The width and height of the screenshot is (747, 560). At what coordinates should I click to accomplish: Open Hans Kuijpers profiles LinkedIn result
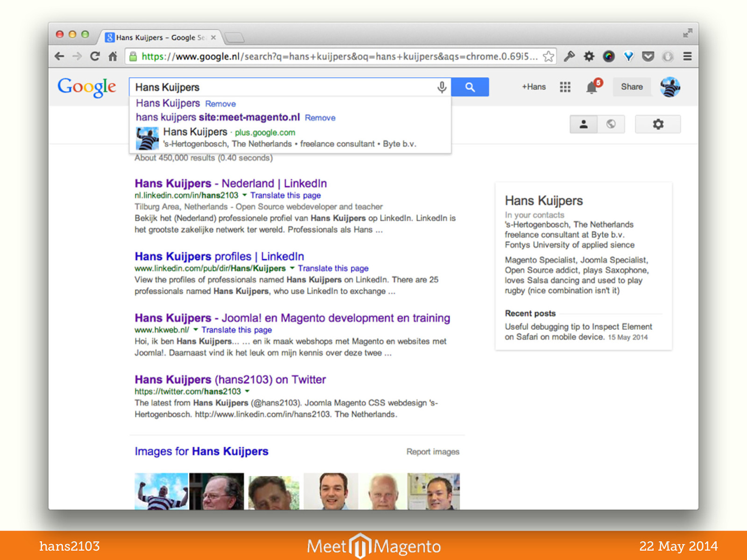[219, 256]
